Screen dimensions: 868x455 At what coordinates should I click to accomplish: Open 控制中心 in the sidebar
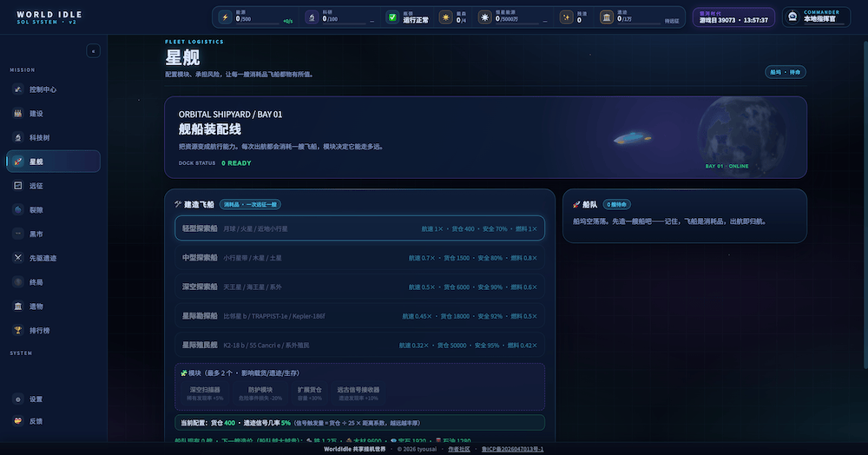[53, 89]
